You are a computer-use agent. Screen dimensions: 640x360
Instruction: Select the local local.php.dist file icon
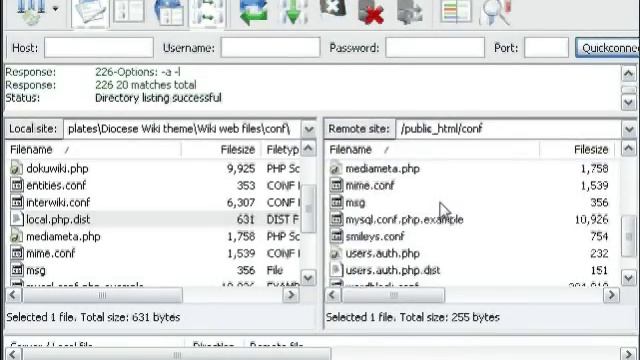click(x=17, y=219)
